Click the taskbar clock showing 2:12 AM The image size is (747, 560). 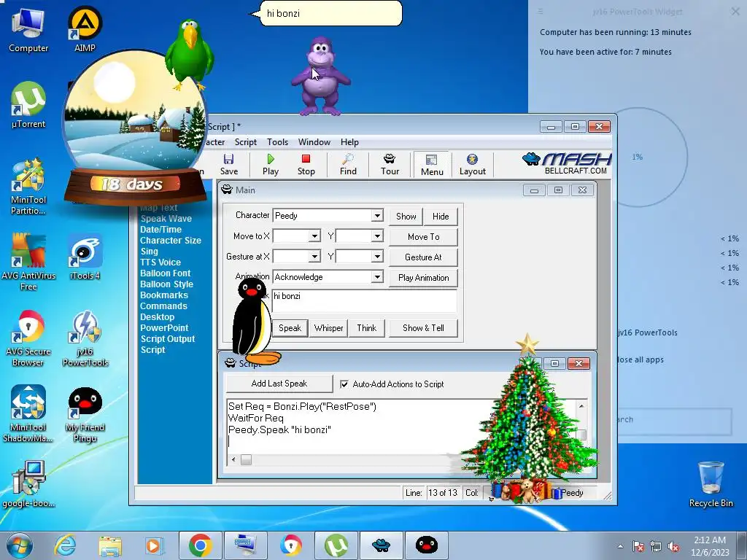tap(710, 546)
